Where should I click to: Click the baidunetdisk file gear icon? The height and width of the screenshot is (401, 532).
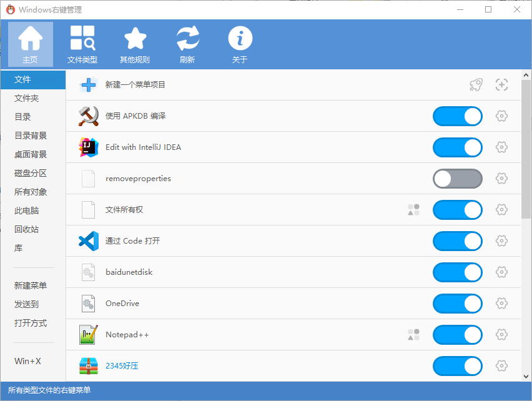pyautogui.click(x=88, y=272)
